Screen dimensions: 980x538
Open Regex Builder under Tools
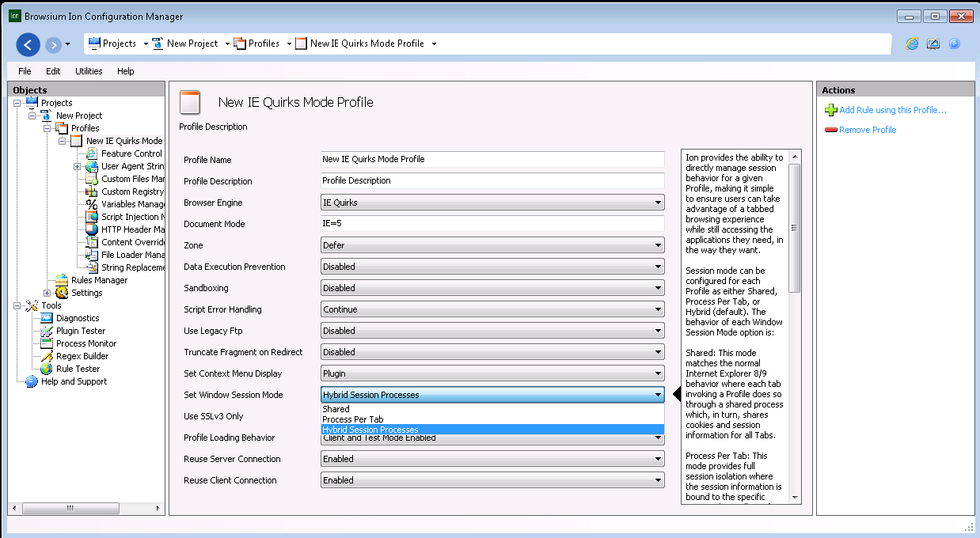[x=82, y=356]
